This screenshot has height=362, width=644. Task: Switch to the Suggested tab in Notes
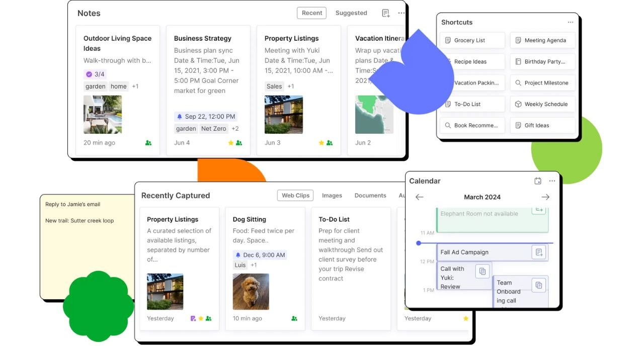[x=351, y=13]
